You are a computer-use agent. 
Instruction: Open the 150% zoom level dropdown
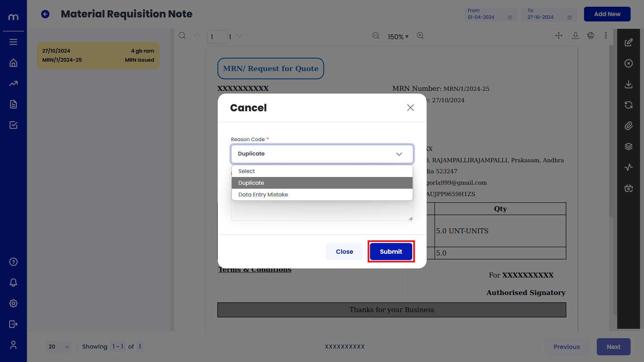(x=398, y=37)
